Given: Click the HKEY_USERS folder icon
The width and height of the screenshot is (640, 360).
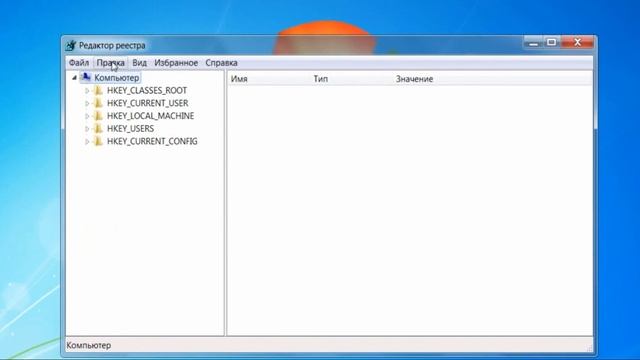Looking at the screenshot, I should point(98,129).
